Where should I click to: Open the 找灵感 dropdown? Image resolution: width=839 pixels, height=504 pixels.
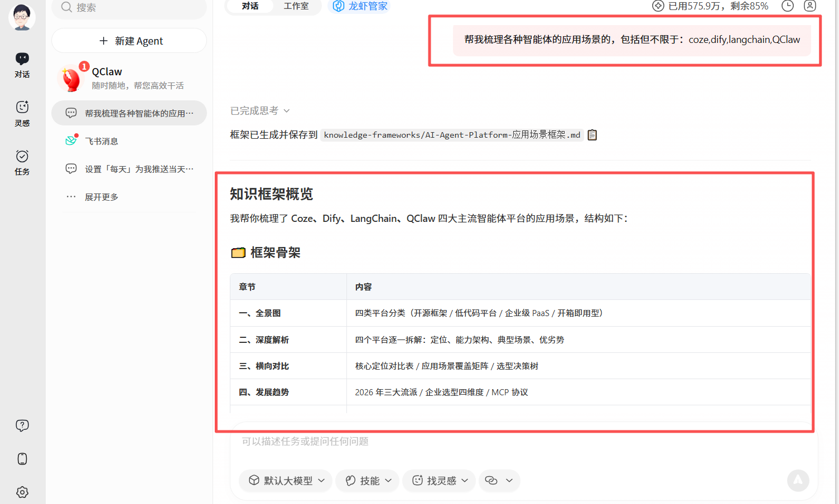(x=439, y=481)
